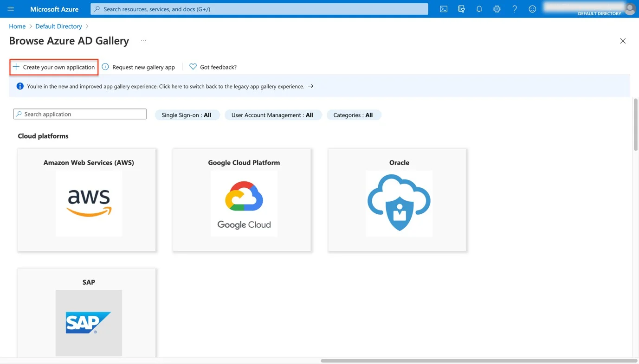Image resolution: width=639 pixels, height=364 pixels.
Task: Close the Browse Azure AD Gallery blade
Action: coord(623,41)
